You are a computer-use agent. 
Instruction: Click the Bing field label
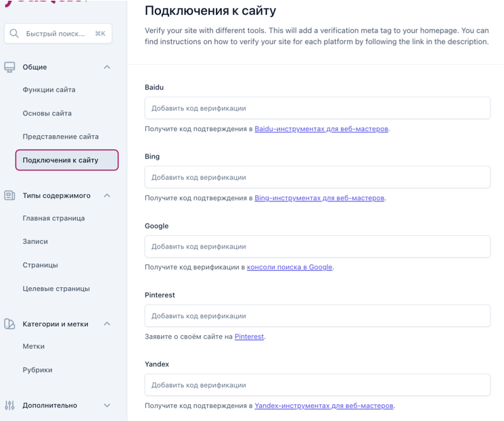[152, 156]
